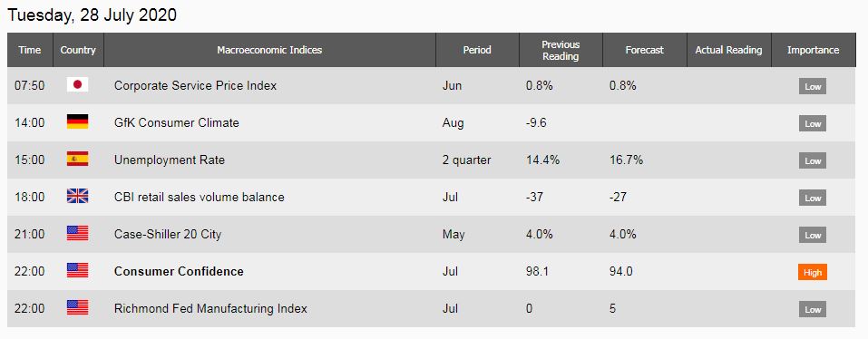
Task: Click the United Kingdom flag icon
Action: point(77,197)
